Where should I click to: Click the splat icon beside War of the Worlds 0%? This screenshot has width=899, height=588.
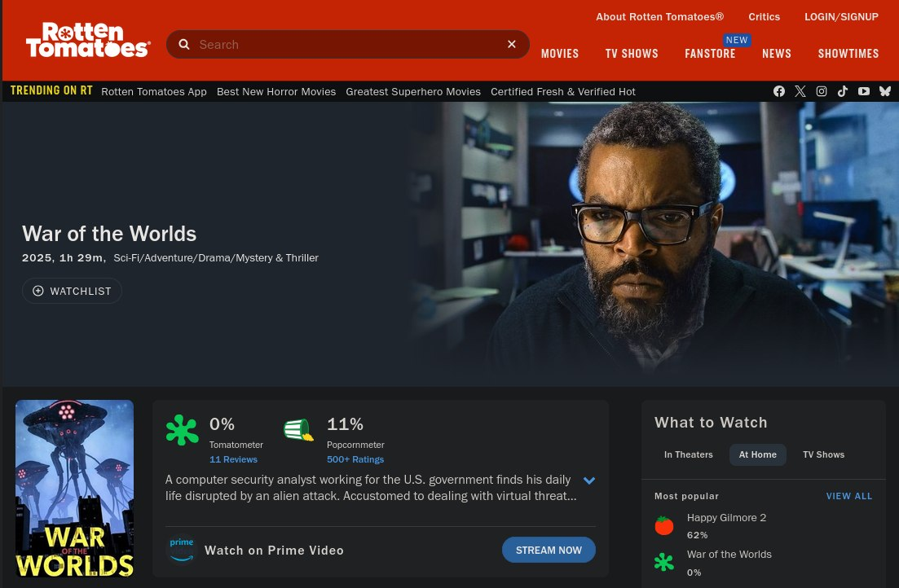coord(664,562)
